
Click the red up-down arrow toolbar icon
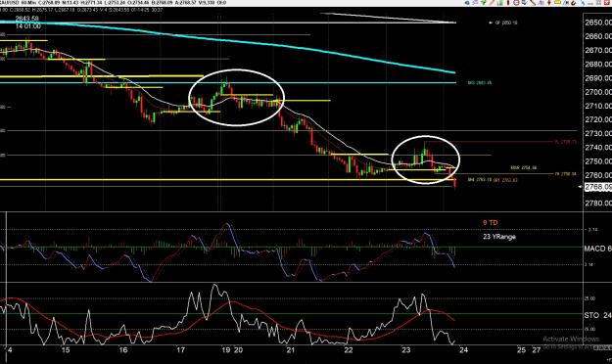[549, 2]
